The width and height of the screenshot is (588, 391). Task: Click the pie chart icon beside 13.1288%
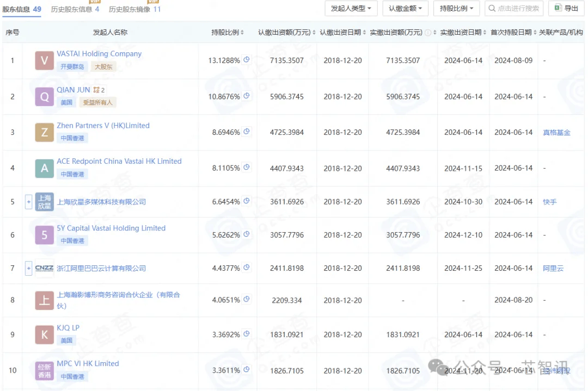point(247,60)
